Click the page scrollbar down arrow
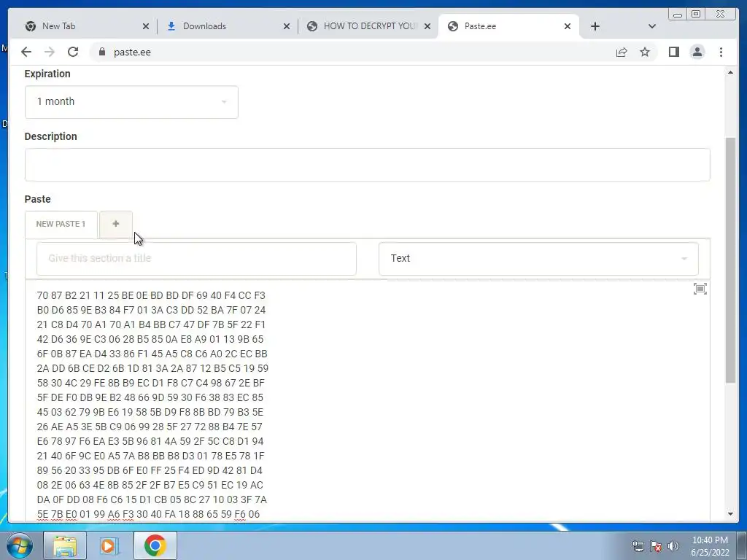Viewport: 747px width, 560px height. coord(730,514)
